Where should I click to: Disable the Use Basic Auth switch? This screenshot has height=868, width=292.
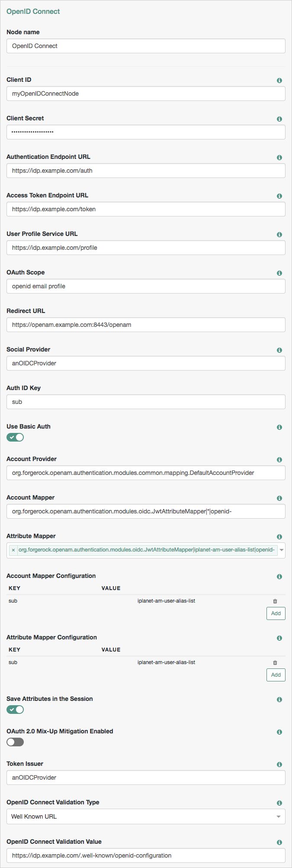[x=15, y=437]
